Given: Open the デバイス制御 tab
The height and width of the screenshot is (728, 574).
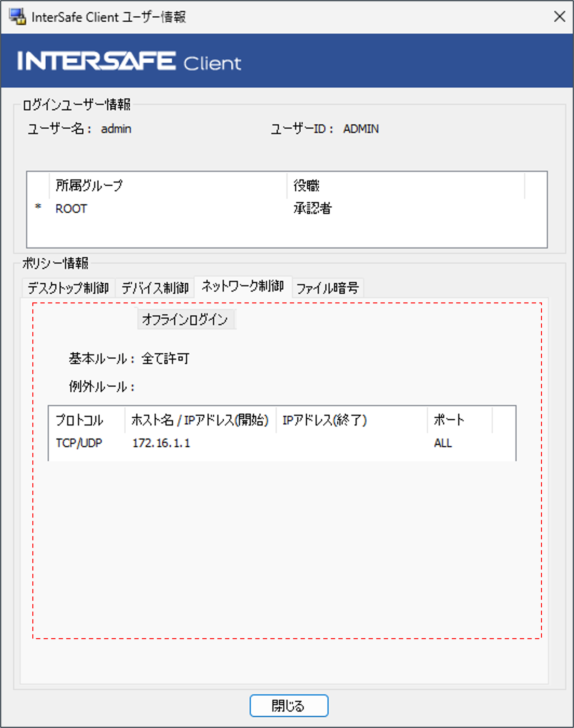Looking at the screenshot, I should pyautogui.click(x=155, y=287).
